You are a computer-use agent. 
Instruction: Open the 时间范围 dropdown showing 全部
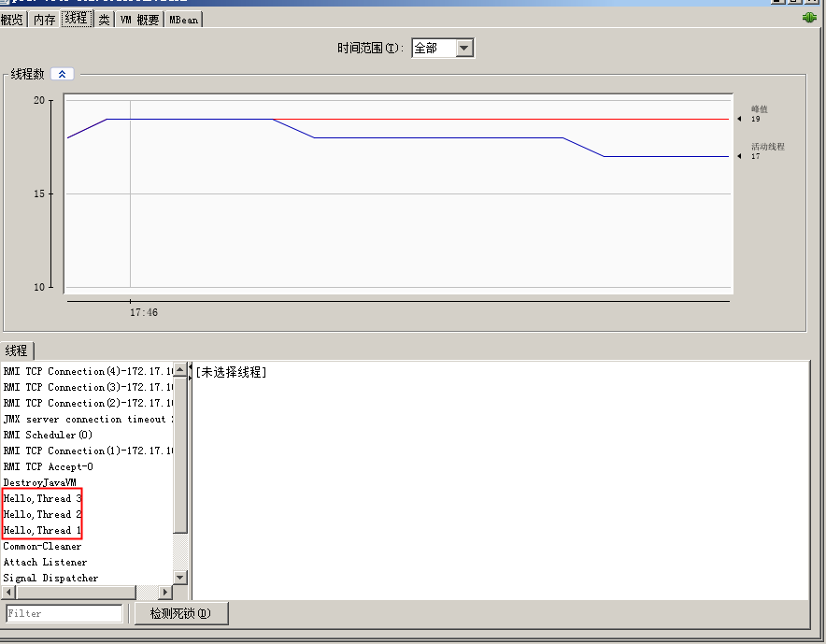click(x=443, y=48)
